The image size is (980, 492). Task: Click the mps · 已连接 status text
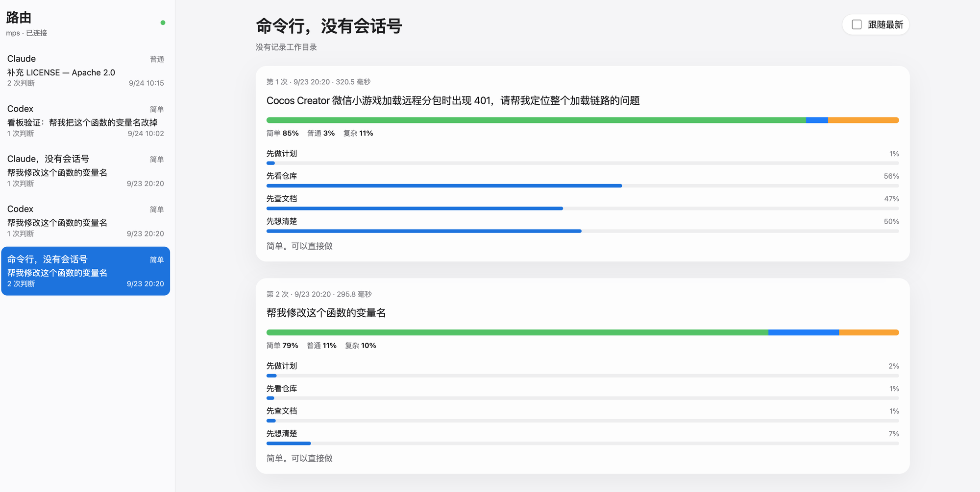[26, 33]
